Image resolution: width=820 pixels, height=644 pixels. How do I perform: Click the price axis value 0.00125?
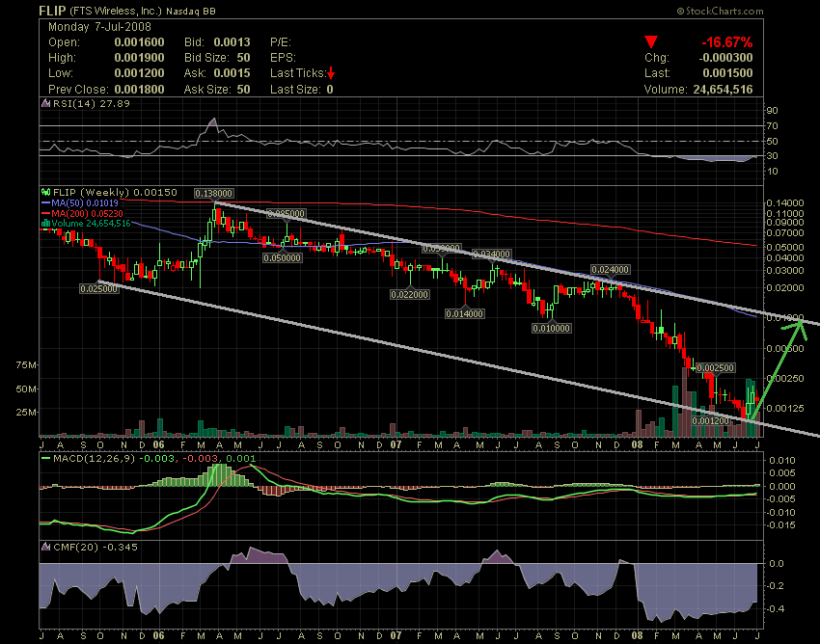point(785,408)
